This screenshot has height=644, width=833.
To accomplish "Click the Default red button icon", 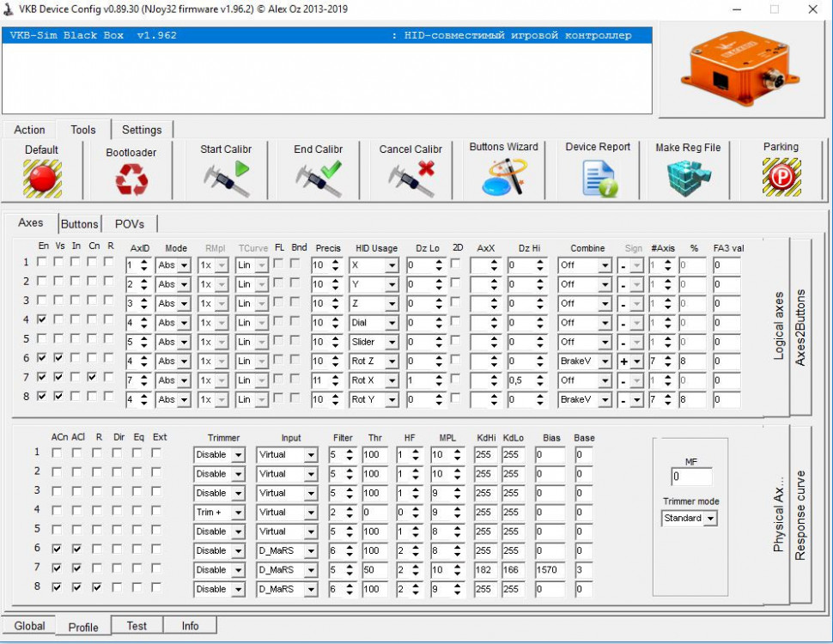I will click(x=41, y=178).
